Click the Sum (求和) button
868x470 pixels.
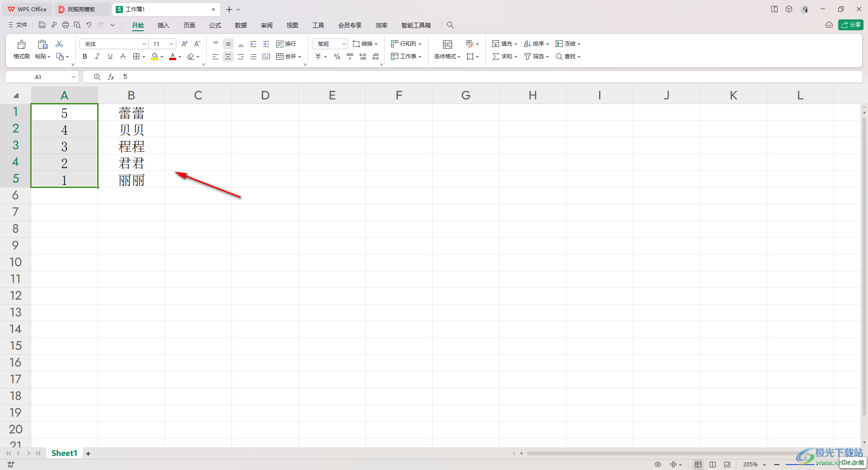(505, 56)
